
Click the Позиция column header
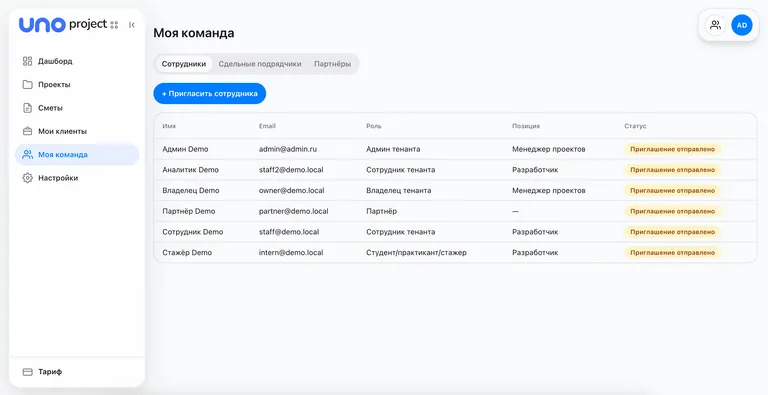(x=526, y=126)
